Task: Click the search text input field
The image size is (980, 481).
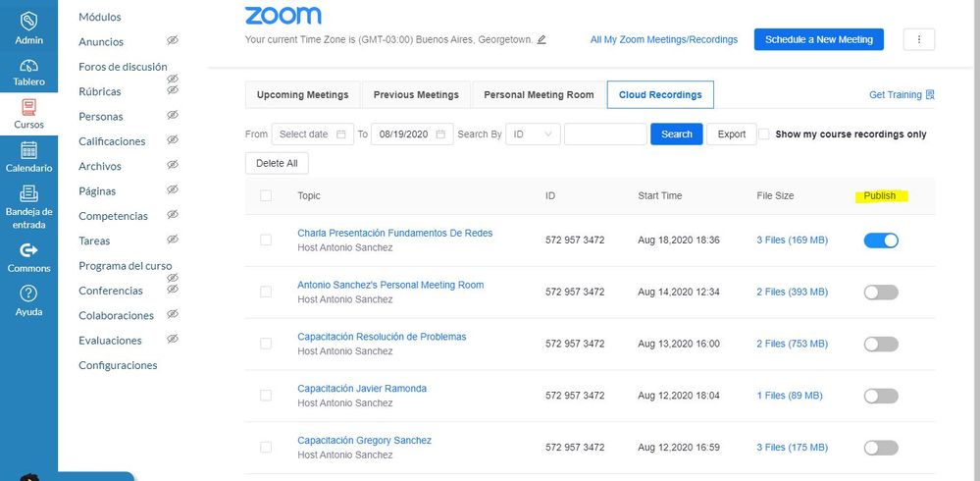Action: tap(604, 134)
